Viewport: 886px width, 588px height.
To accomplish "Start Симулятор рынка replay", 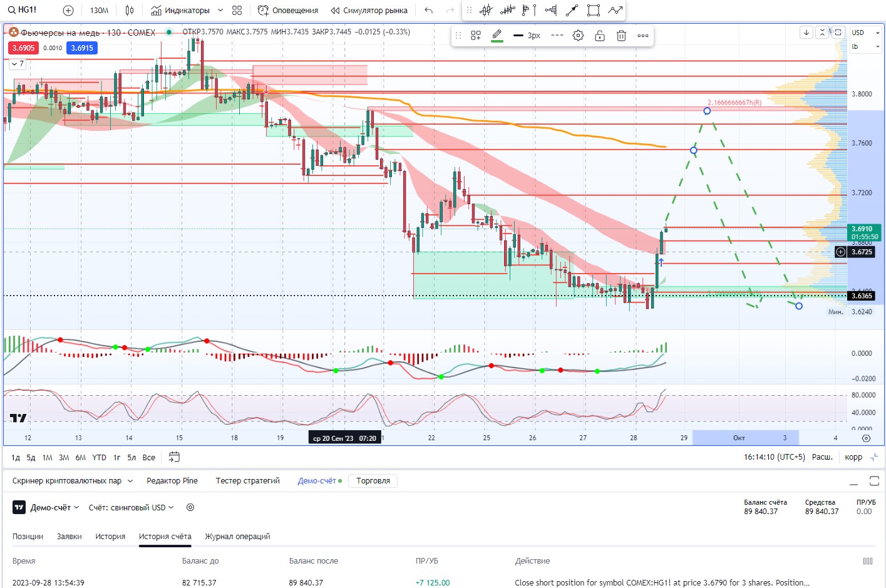I will tap(369, 10).
